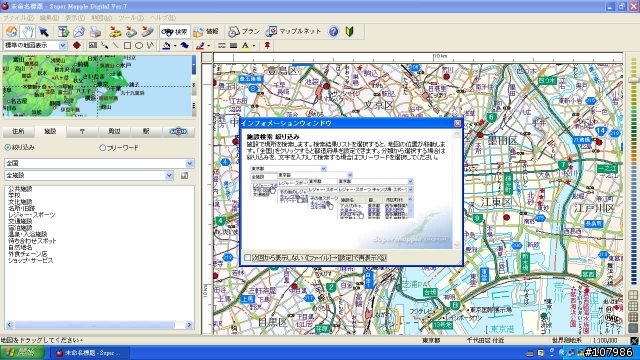Switch to the 住所 search tab
Viewport: 640px width, 360px height.
18,131
